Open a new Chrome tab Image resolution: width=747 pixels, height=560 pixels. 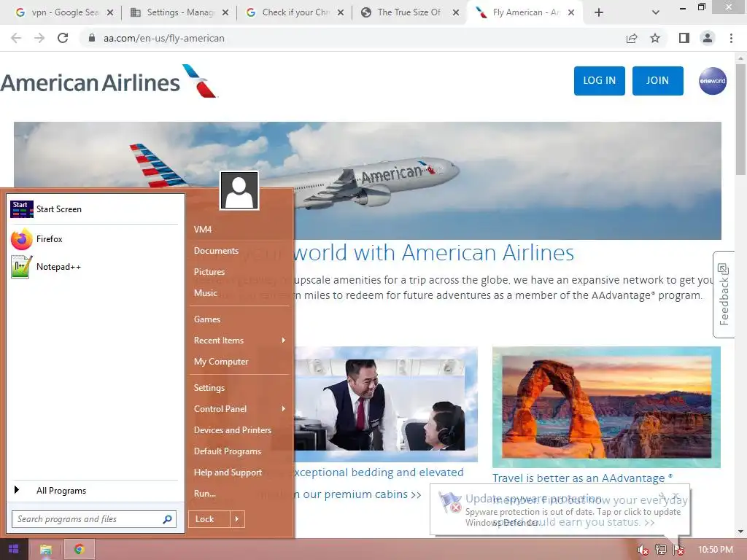click(x=599, y=12)
